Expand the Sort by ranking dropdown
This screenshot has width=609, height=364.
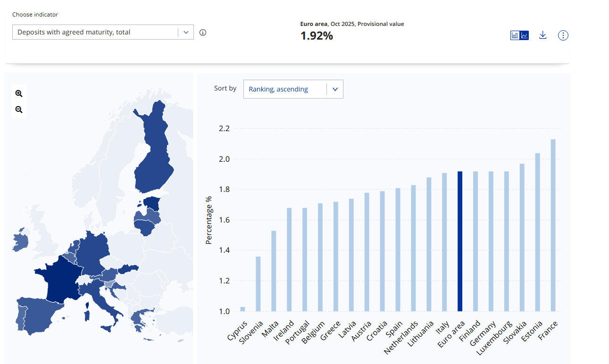[x=293, y=89]
